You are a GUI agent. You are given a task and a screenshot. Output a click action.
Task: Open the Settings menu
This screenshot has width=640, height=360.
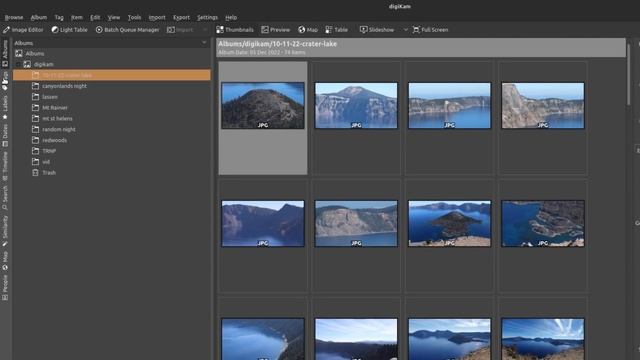coord(207,18)
